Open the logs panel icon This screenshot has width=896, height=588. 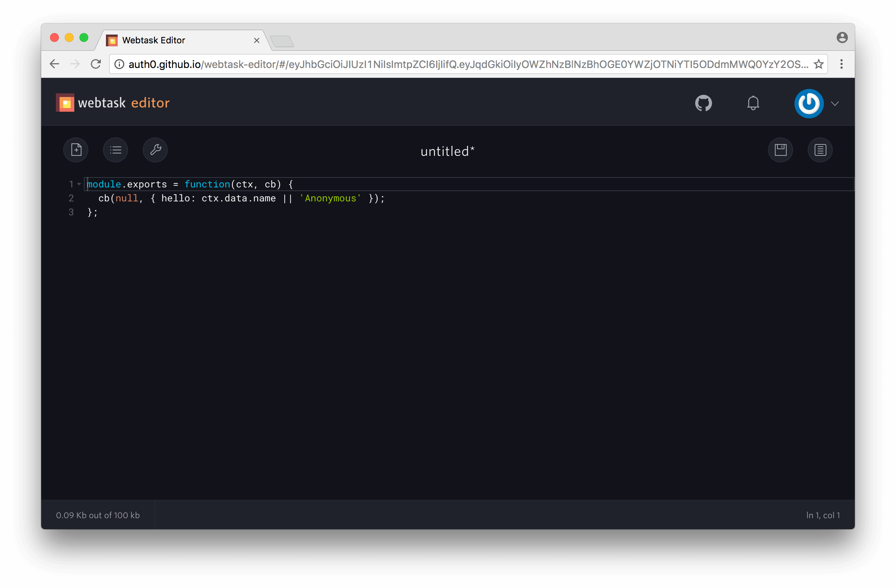point(820,150)
